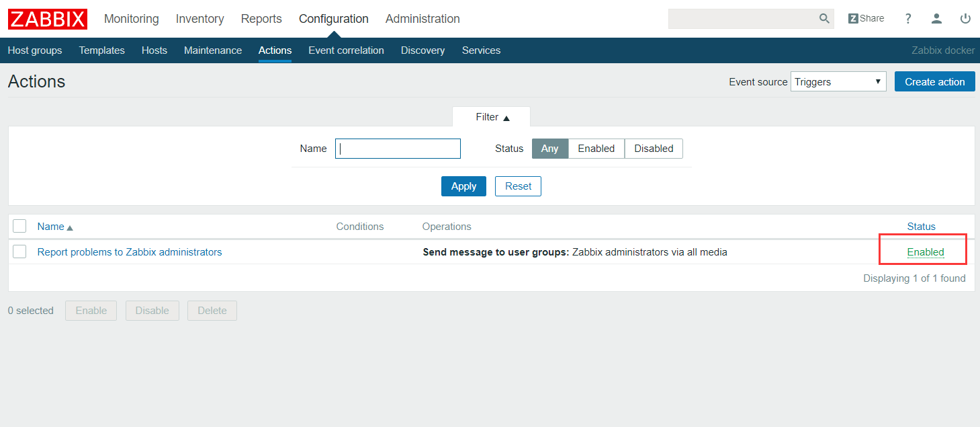Open the Zabbix Share link
Image resolution: width=980 pixels, height=427 pixels.
tap(866, 19)
